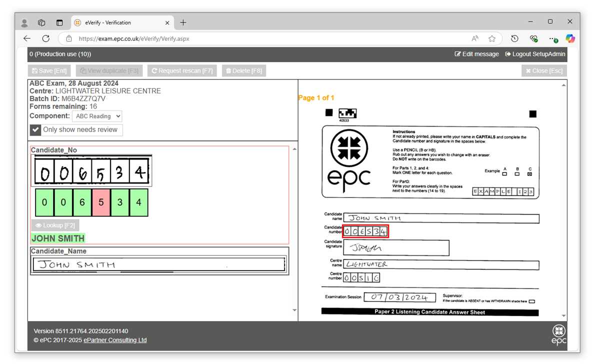This screenshot has height=364, width=600.
Task: Open the tab actions menu icon
Action: tap(59, 22)
